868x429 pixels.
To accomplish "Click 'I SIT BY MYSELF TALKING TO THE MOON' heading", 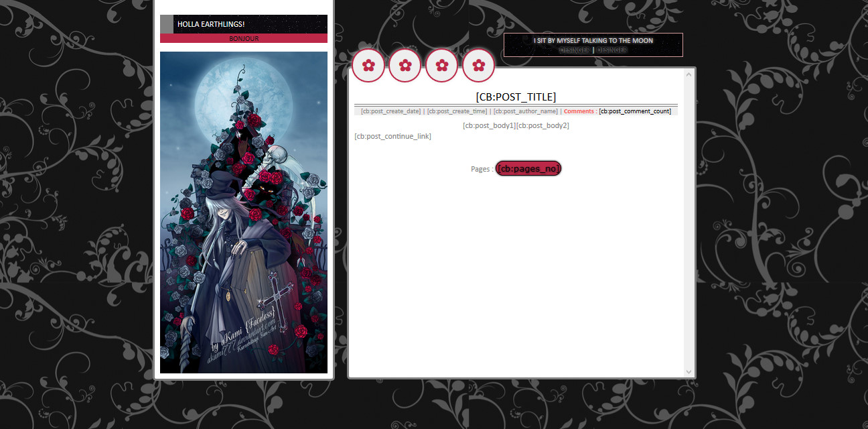I will tap(593, 41).
